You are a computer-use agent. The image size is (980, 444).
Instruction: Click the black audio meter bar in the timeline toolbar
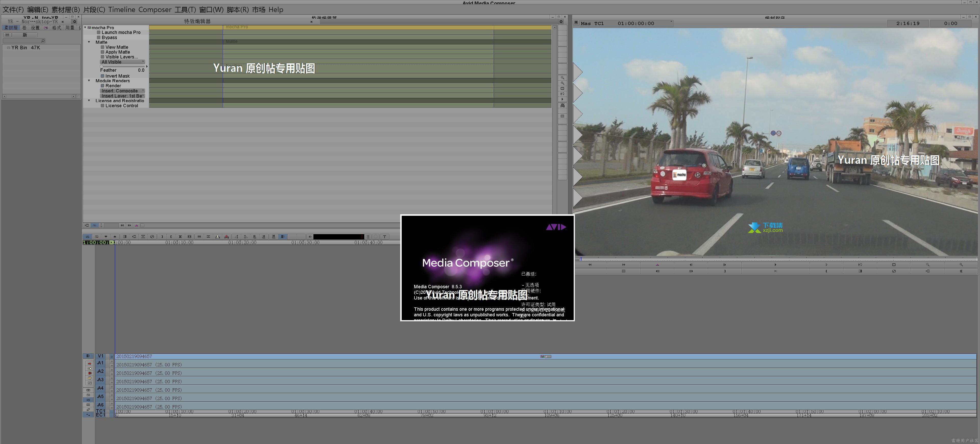click(339, 237)
